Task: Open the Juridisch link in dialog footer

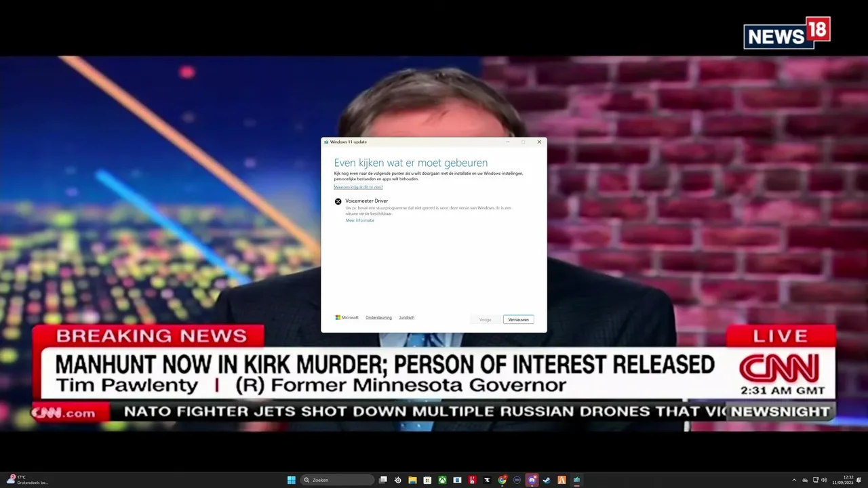Action: 406,317
